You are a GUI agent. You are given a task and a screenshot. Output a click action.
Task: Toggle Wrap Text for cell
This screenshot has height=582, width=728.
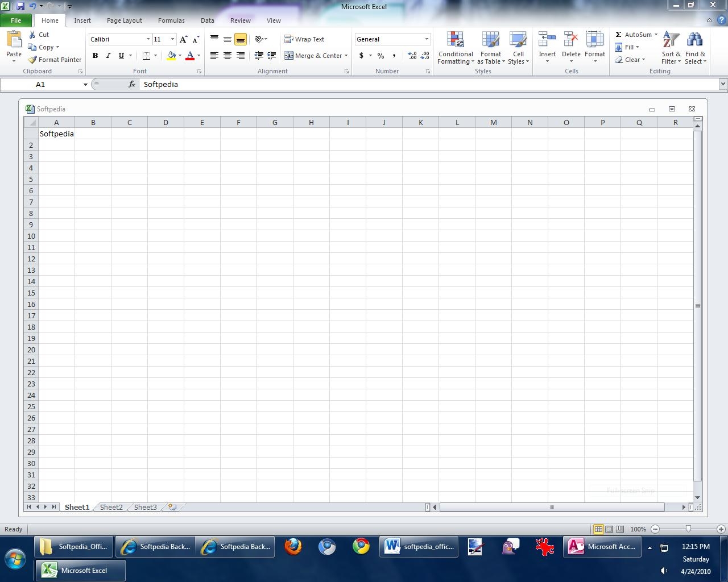305,39
